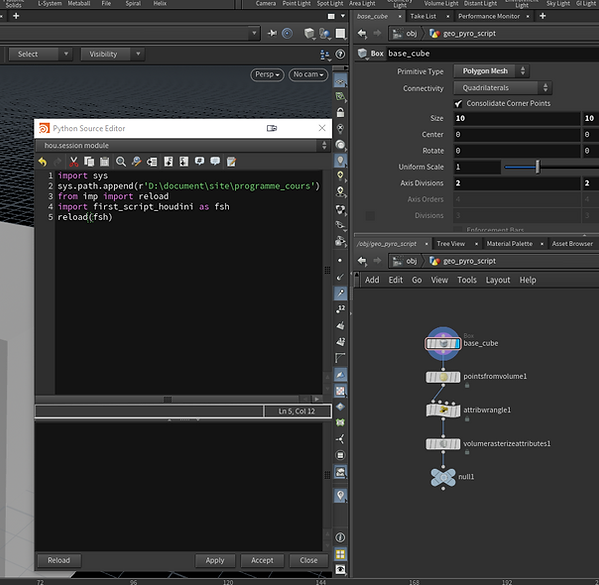
Task: Open the Tools menu in network editor
Action: (467, 280)
